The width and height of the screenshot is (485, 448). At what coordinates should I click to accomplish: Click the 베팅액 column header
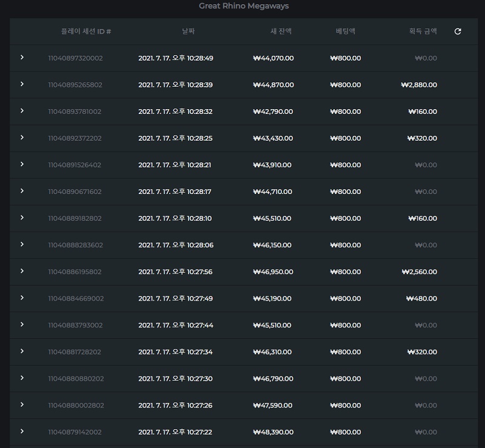click(x=346, y=32)
